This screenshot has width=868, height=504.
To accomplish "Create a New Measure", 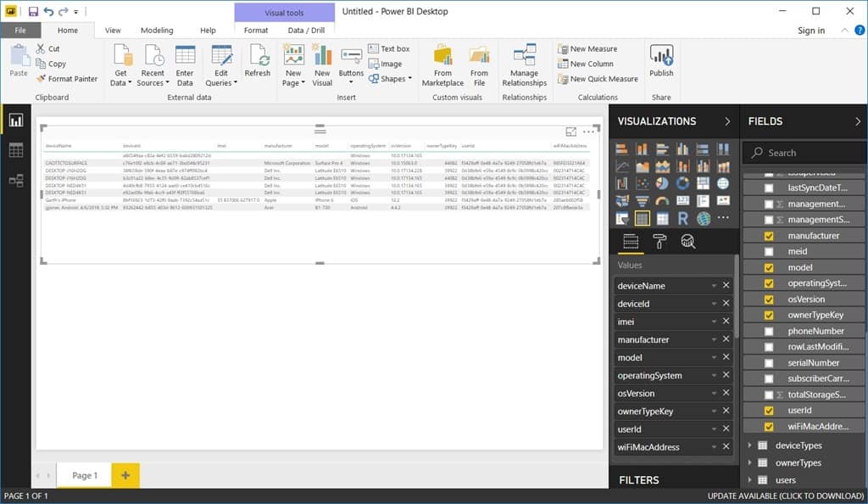I will tap(587, 48).
